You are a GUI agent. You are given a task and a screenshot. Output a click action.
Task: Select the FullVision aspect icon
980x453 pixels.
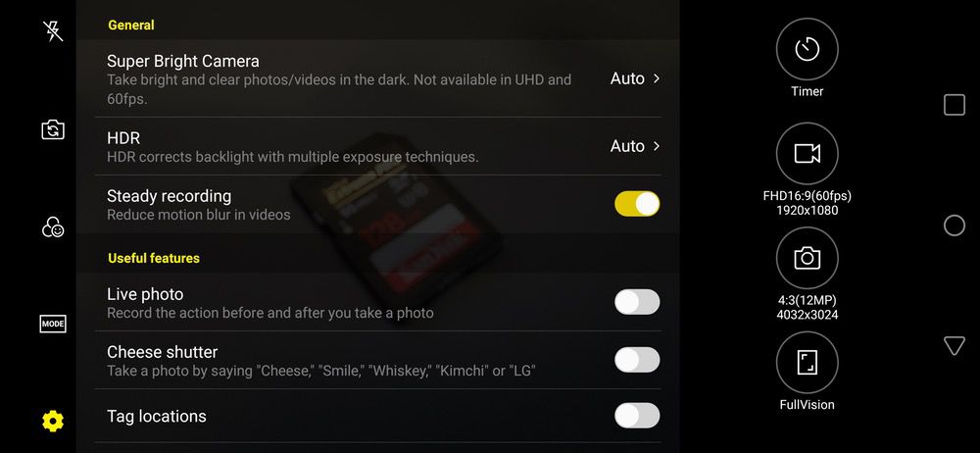(807, 362)
